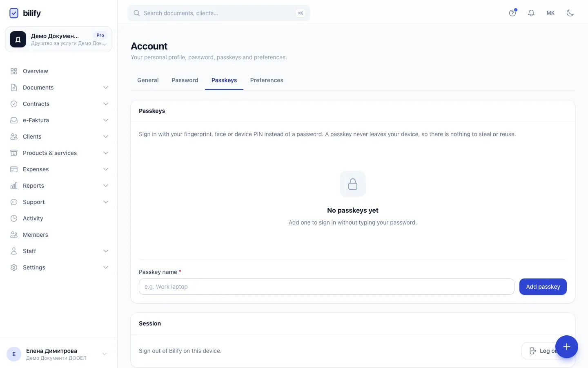
Task: Click the Add passkey button
Action: 543,287
